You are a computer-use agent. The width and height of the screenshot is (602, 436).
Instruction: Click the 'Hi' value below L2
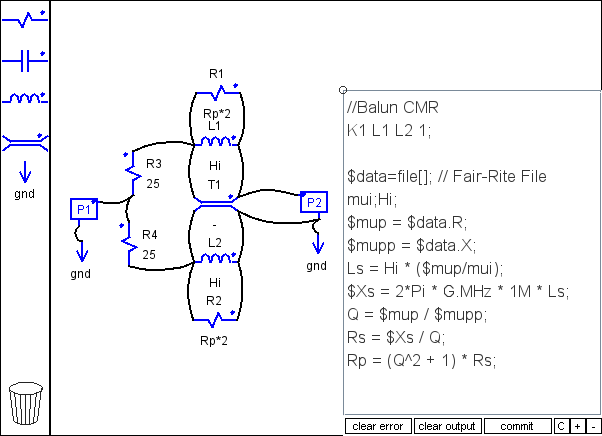tap(215, 282)
